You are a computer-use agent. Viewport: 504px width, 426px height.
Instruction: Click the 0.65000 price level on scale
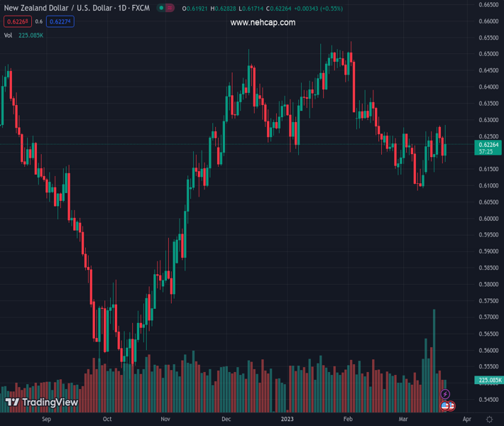(488, 54)
